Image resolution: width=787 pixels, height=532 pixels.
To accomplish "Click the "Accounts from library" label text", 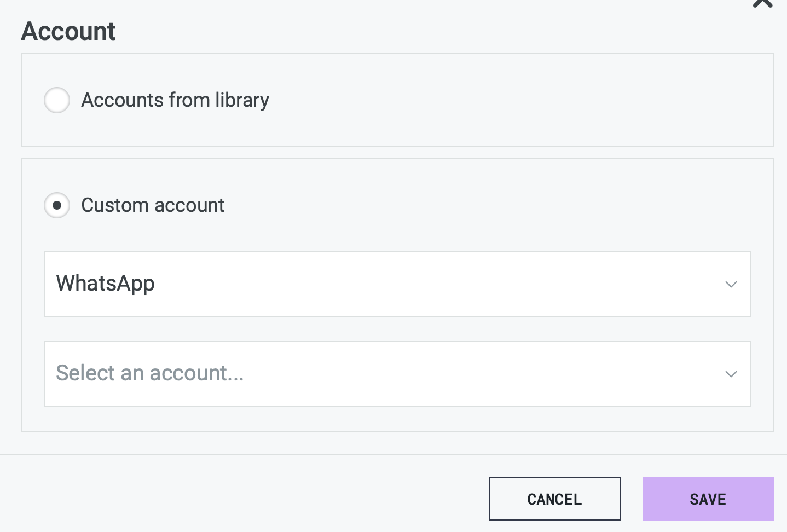I will tap(175, 100).
